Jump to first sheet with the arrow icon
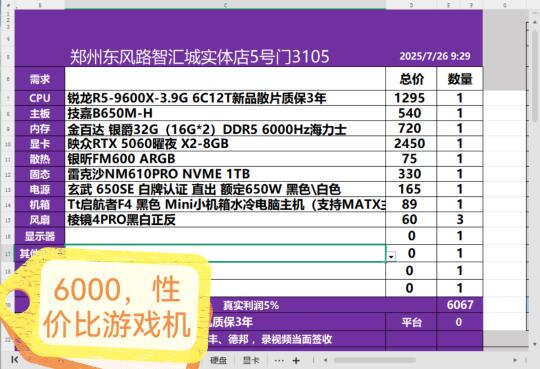Image resolution: width=540 pixels, height=369 pixels. 14,360
